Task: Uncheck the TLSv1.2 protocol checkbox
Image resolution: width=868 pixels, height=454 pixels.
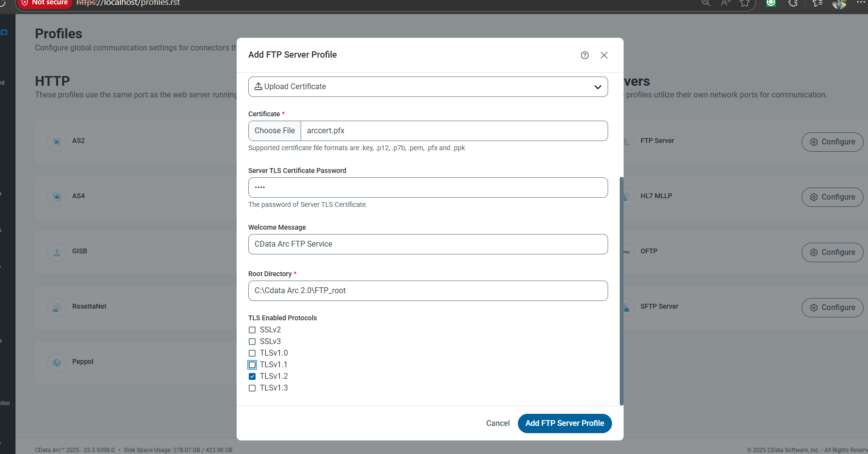Action: click(252, 376)
